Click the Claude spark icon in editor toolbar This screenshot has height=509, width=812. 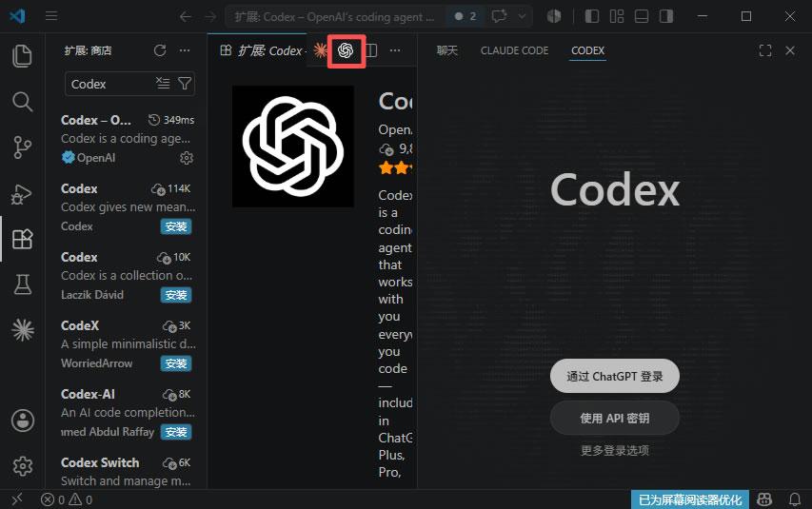[321, 50]
